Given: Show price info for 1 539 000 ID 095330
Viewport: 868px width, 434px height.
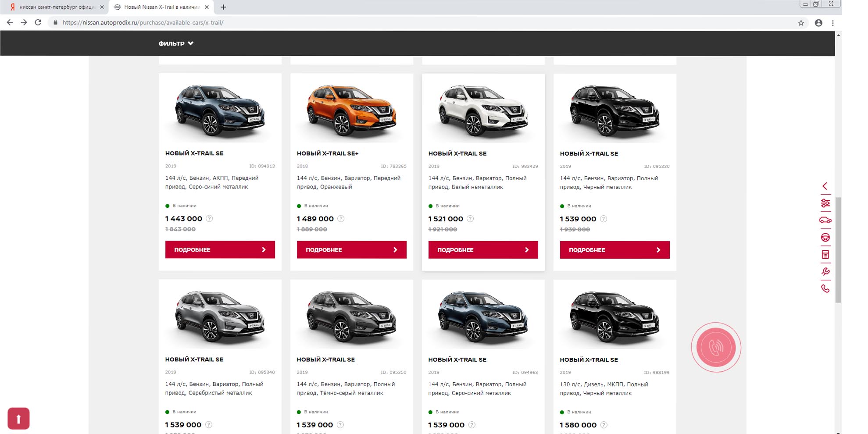Looking at the screenshot, I should 604,219.
